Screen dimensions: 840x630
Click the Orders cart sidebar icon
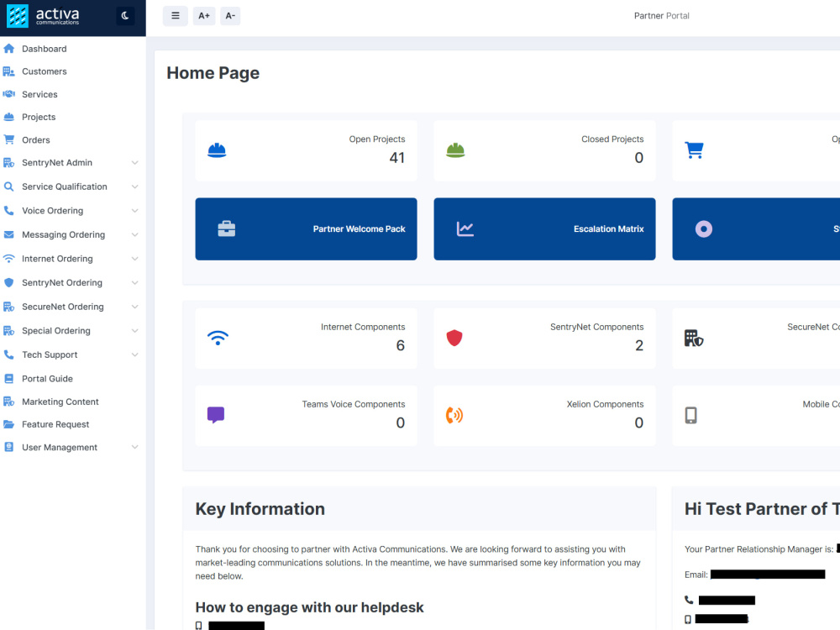[x=8, y=139]
